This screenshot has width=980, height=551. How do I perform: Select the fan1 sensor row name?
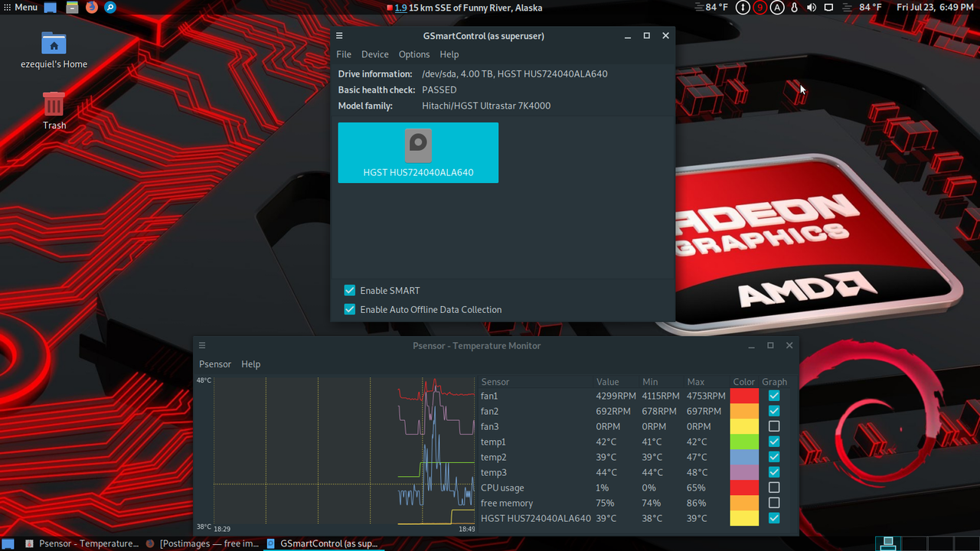click(x=489, y=396)
